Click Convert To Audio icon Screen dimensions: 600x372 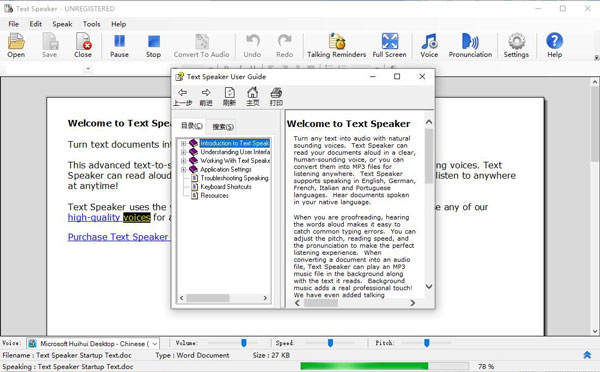tap(202, 45)
